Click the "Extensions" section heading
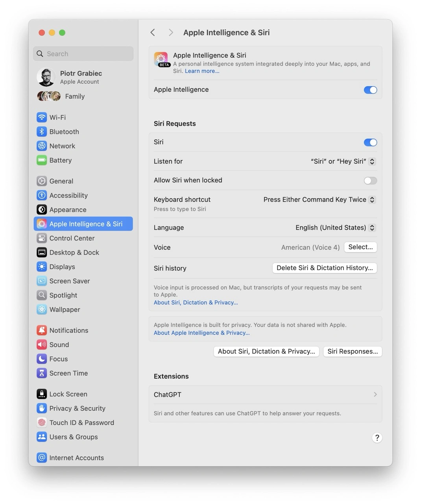The image size is (421, 504). (x=171, y=376)
